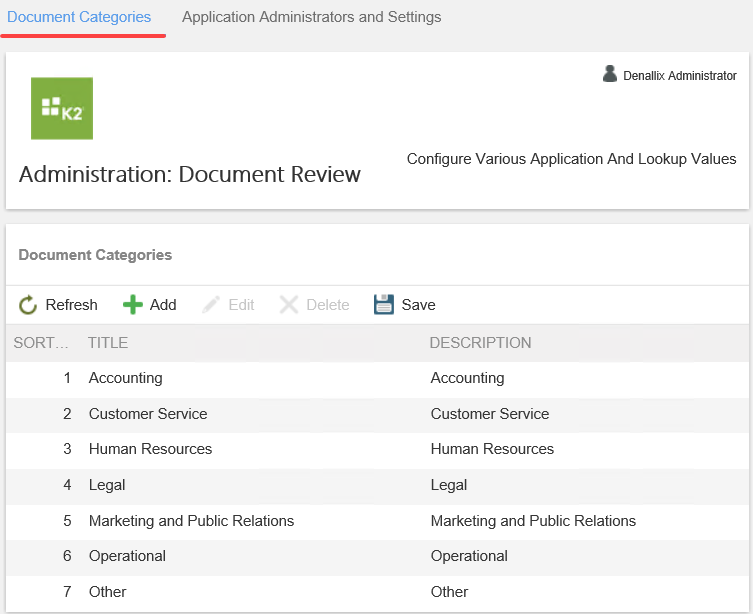Click the X Delete icon

(289, 305)
